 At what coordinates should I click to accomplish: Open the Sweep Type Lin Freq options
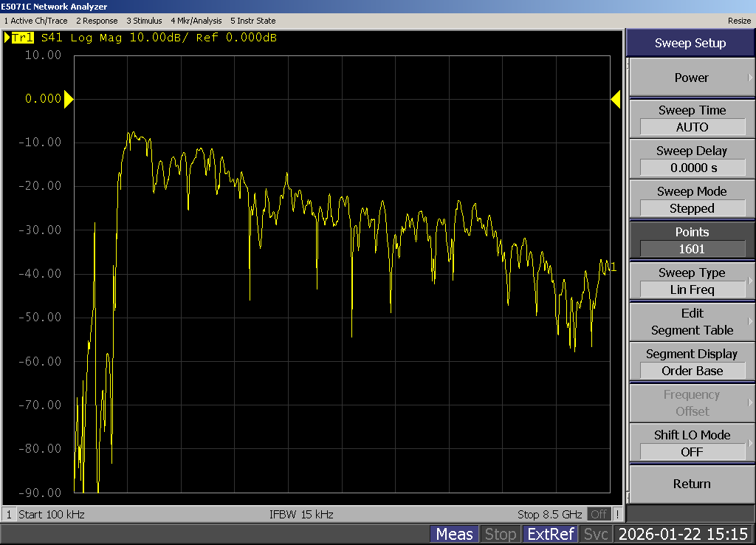tap(691, 281)
